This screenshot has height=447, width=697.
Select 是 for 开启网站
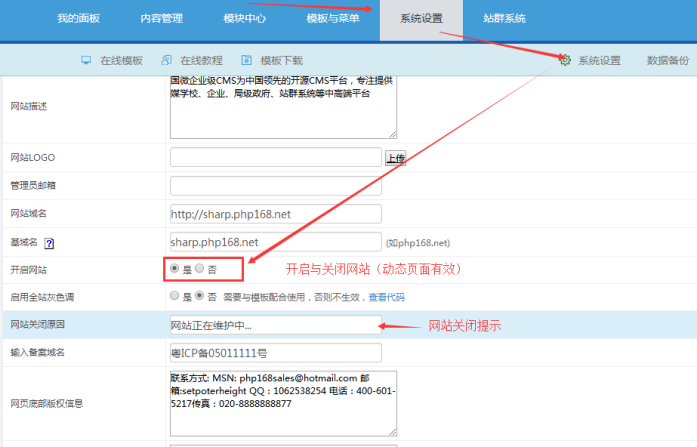(x=175, y=269)
